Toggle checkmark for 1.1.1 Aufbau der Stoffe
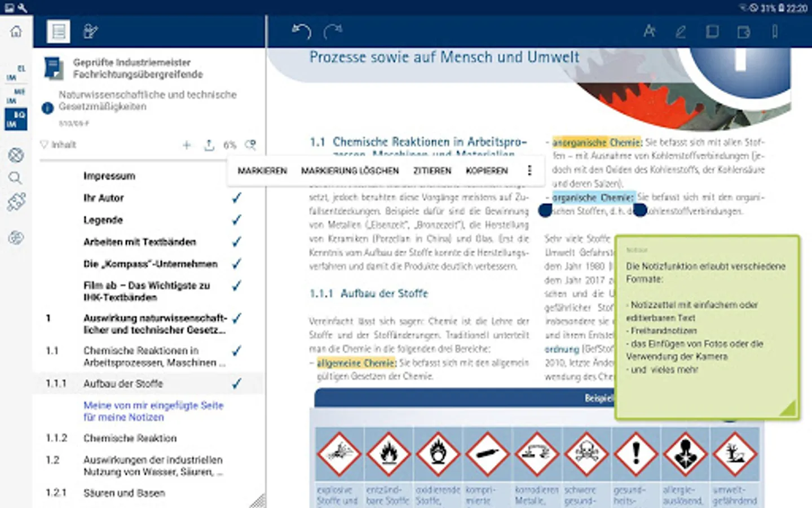 pyautogui.click(x=237, y=384)
